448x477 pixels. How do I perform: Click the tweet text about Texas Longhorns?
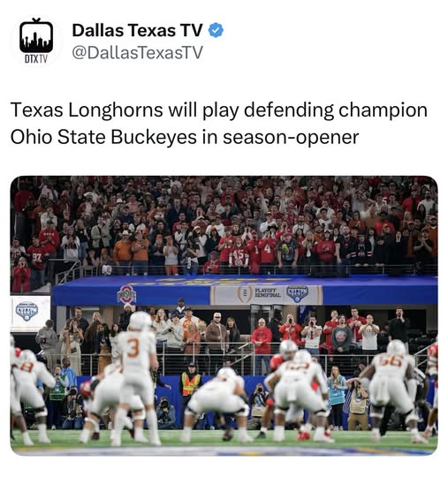click(x=219, y=123)
